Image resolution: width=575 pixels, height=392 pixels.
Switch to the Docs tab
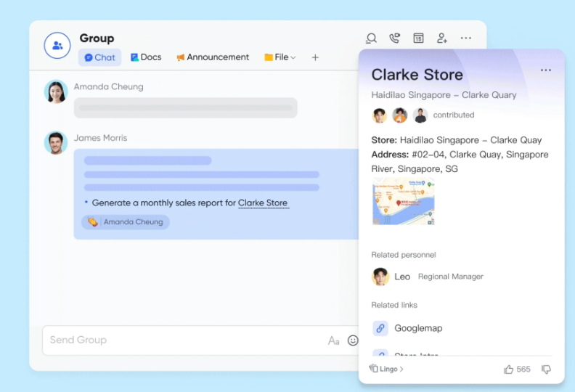point(146,57)
